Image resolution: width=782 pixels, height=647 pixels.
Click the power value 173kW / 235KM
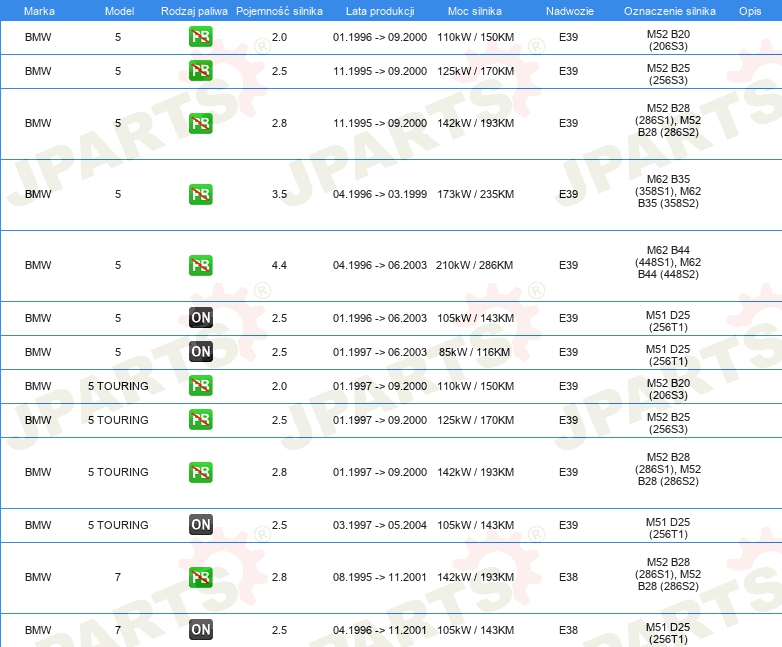tap(476, 194)
